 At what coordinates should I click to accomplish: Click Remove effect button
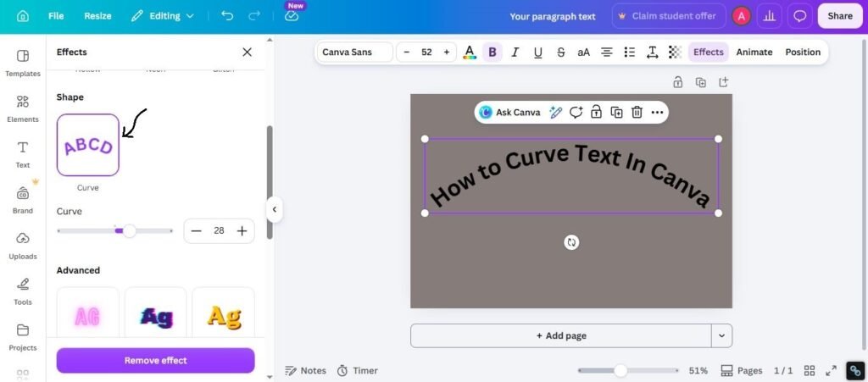(156, 361)
